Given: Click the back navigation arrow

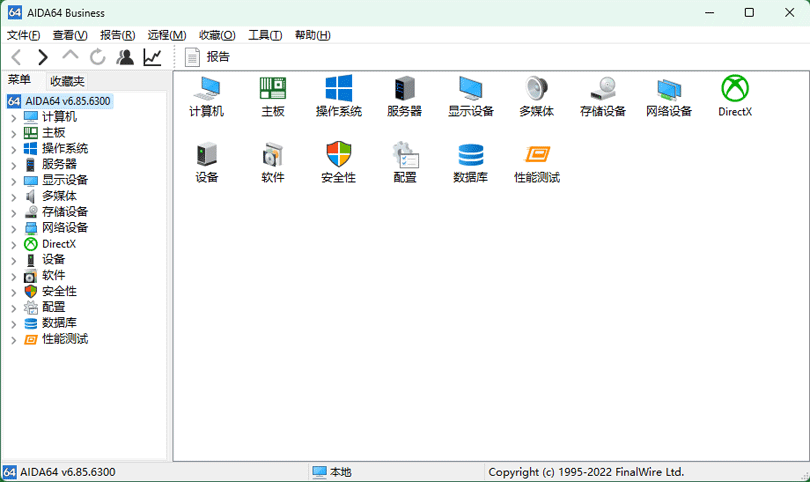Looking at the screenshot, I should tap(17, 57).
